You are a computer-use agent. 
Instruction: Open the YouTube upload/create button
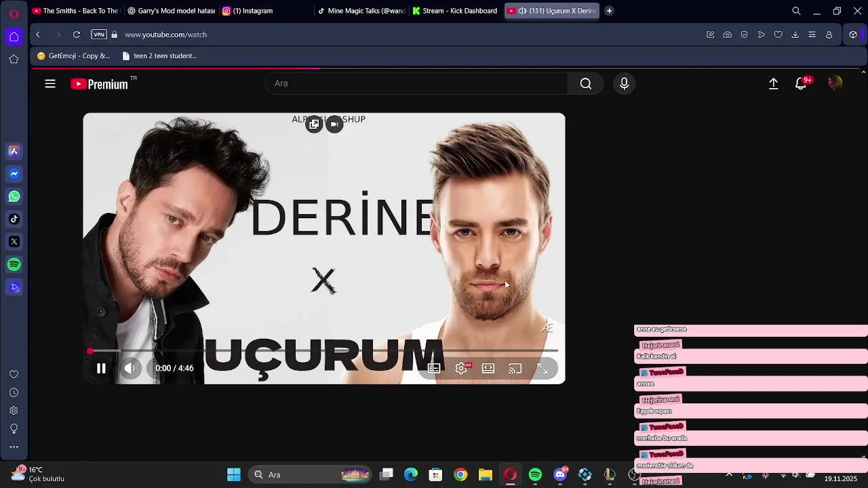[x=773, y=83]
